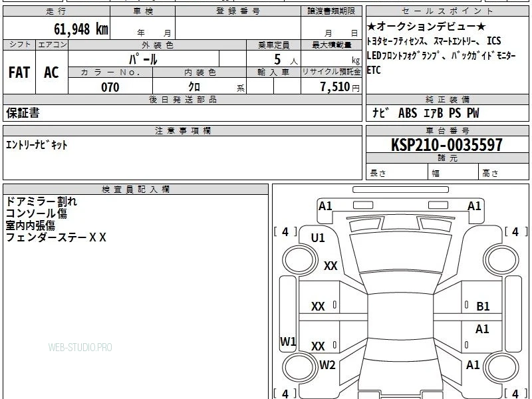
Task: Select the トヨタセーフティセンス sales point line
Action: tap(434, 41)
